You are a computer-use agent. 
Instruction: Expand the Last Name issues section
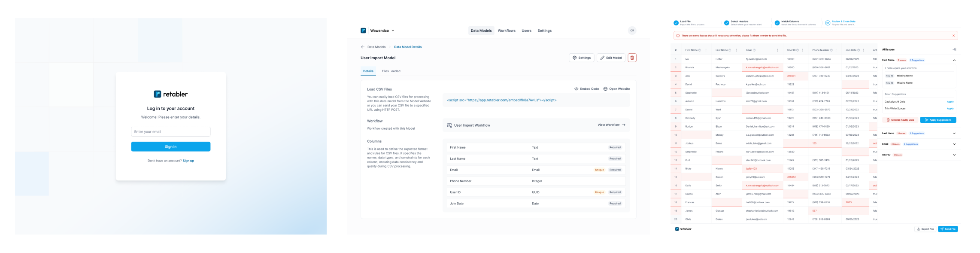(954, 133)
